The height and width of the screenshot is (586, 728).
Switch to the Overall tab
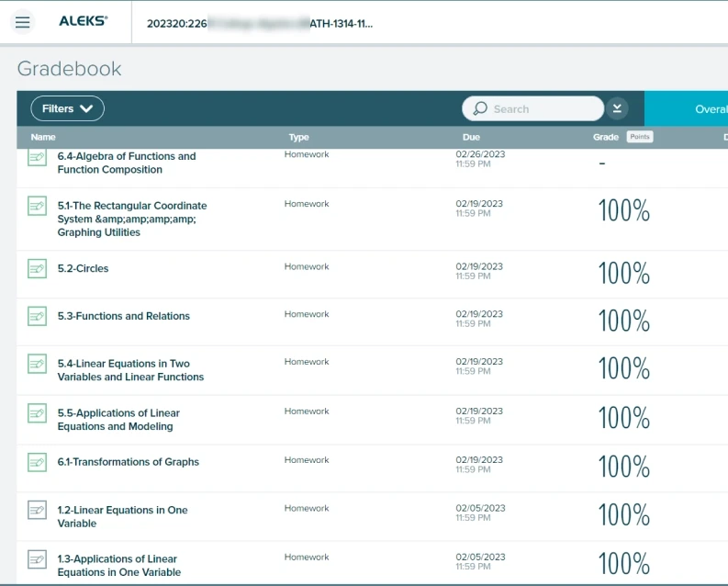(x=709, y=108)
